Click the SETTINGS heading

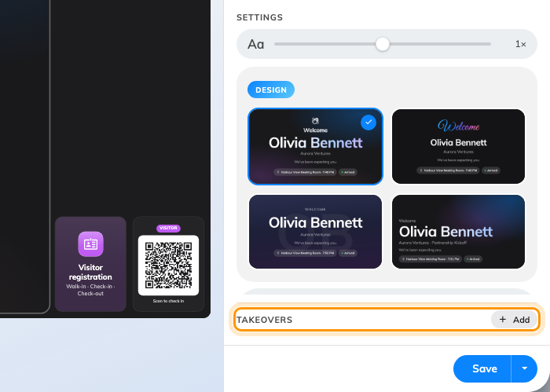pyautogui.click(x=259, y=17)
